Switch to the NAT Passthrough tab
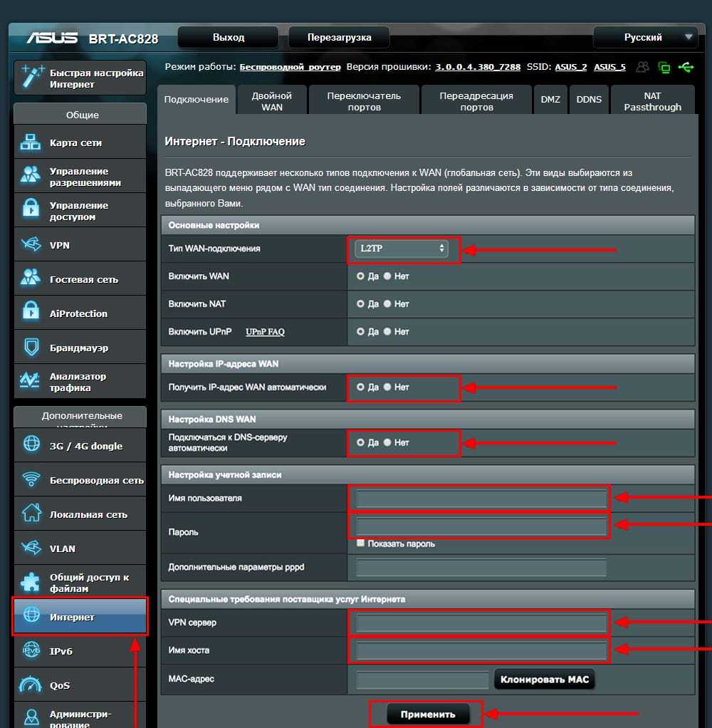 [x=652, y=101]
